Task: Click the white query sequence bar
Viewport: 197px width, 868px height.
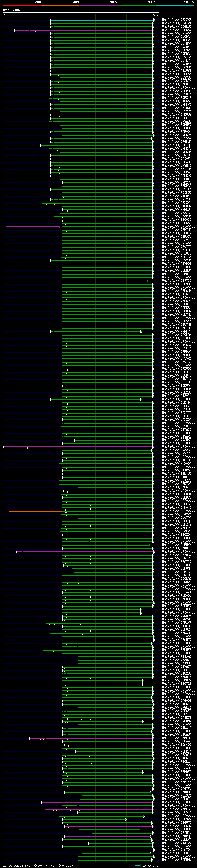Action: 81,13
